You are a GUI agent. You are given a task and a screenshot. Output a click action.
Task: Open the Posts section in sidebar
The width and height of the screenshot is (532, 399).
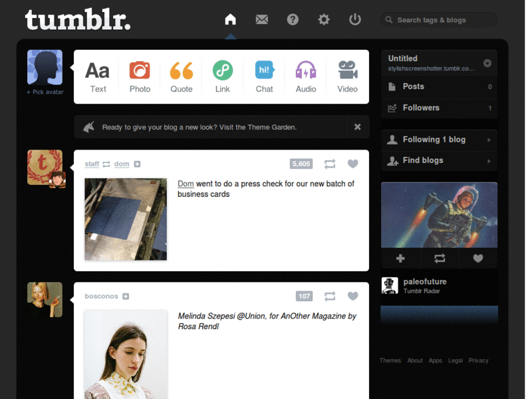(440, 86)
